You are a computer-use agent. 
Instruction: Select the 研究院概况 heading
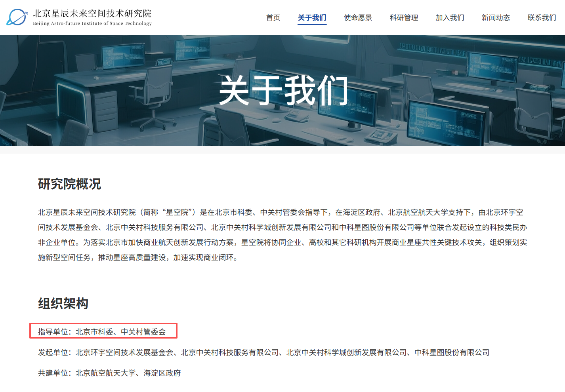pos(70,184)
